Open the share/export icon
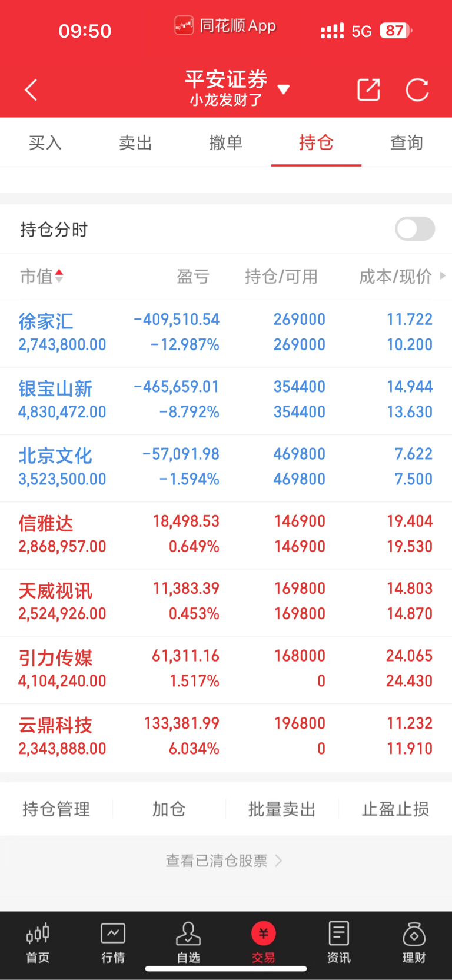 (368, 90)
